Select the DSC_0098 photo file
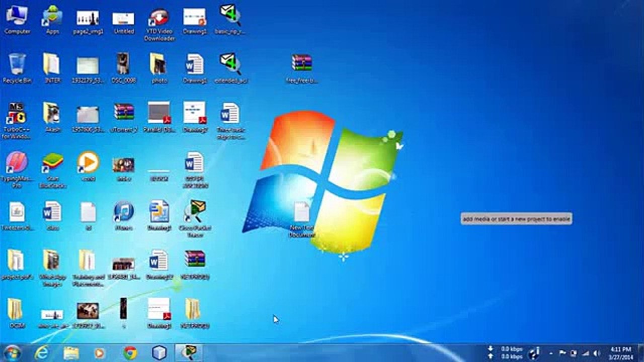Viewport: 644px width, 362px height. 123,68
